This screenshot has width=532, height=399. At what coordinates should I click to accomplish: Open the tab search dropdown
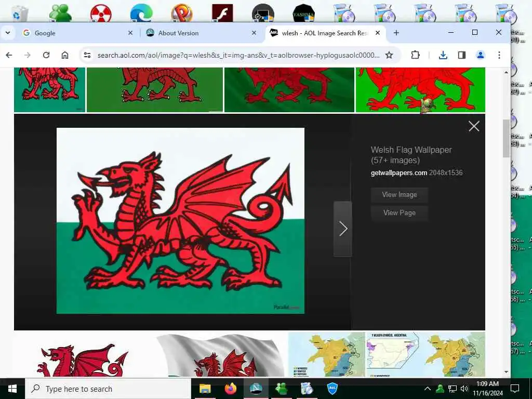tap(8, 33)
